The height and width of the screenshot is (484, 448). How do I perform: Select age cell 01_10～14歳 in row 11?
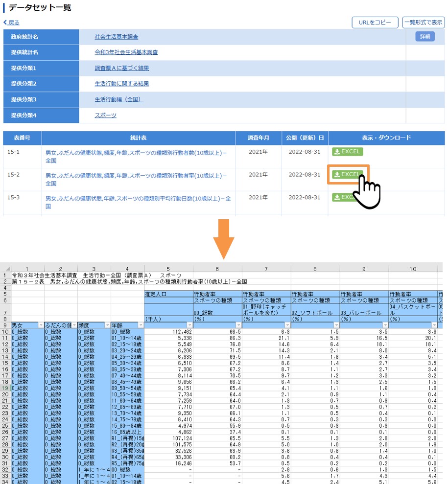click(x=127, y=338)
